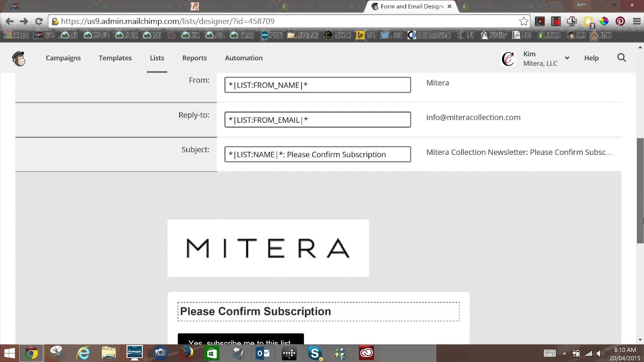Image resolution: width=644 pixels, height=362 pixels.
Task: Click Mitera Collection Newsletter subject preview
Action: coord(519,152)
